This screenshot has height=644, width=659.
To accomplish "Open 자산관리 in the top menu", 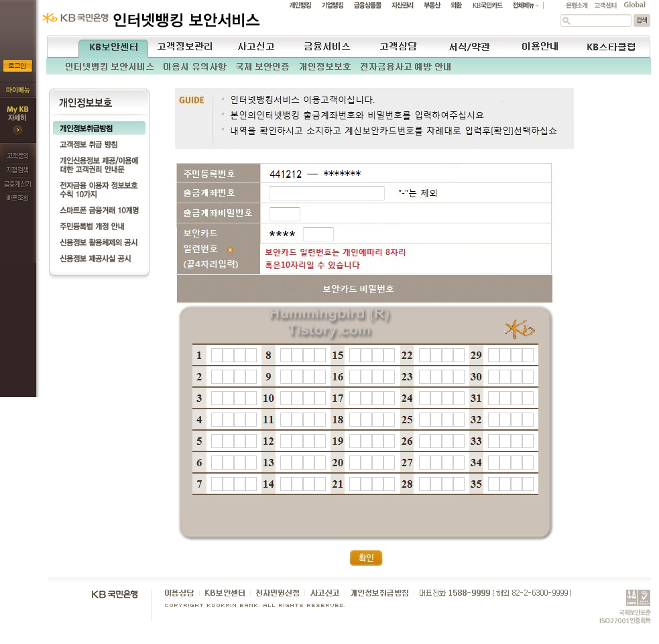I will pos(402,5).
